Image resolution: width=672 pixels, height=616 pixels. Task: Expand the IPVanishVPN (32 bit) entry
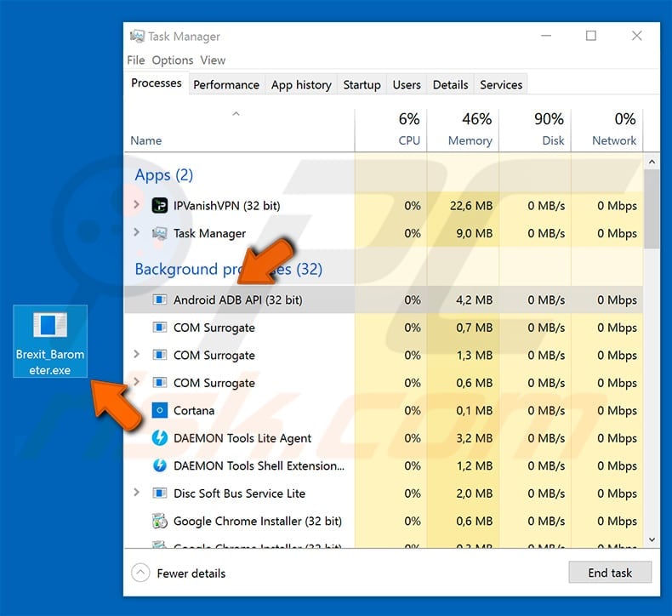tap(137, 204)
